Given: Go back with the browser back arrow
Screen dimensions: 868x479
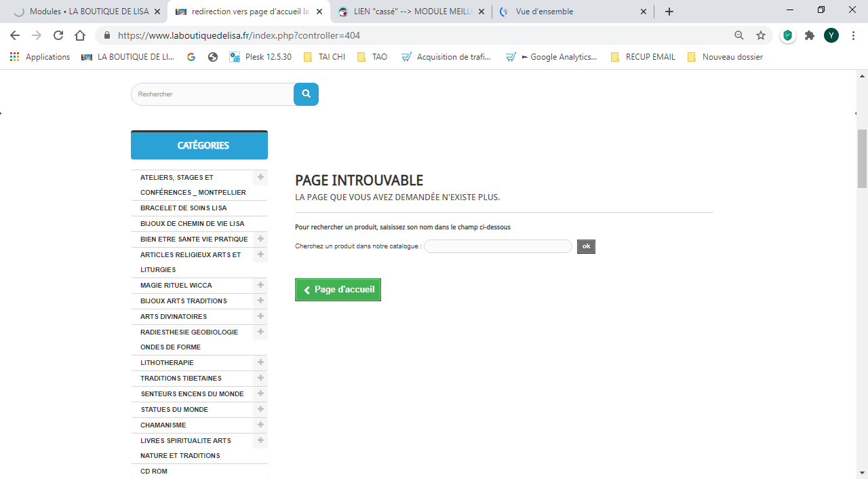Looking at the screenshot, I should (x=15, y=35).
